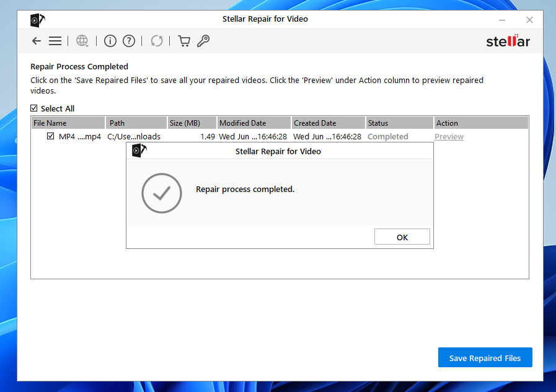Select the Action column header
The width and height of the screenshot is (556, 392).
point(481,123)
